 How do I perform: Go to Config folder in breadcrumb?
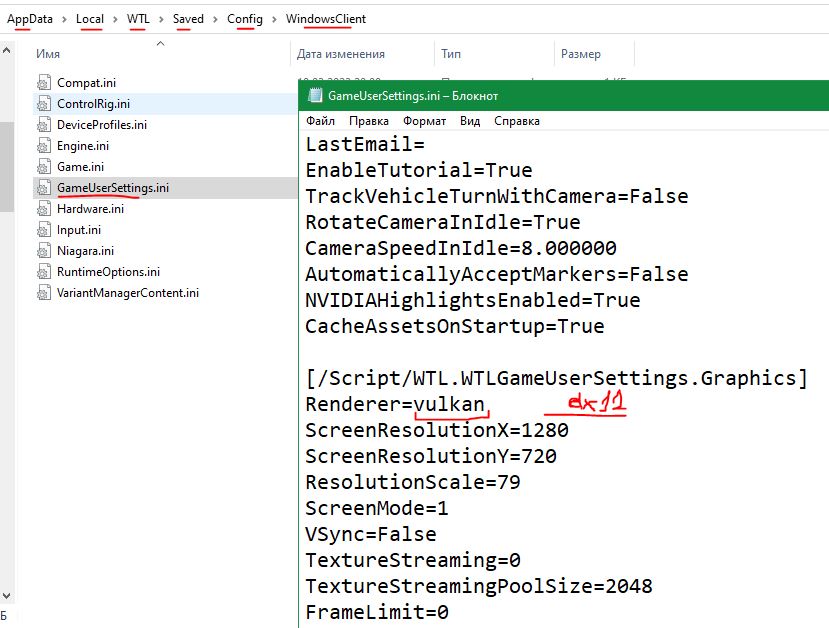(x=245, y=19)
